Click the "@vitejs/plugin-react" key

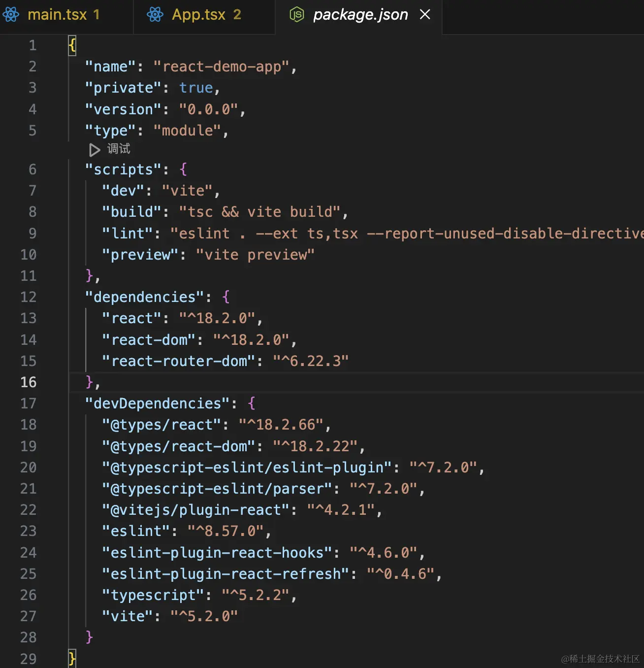tap(196, 510)
